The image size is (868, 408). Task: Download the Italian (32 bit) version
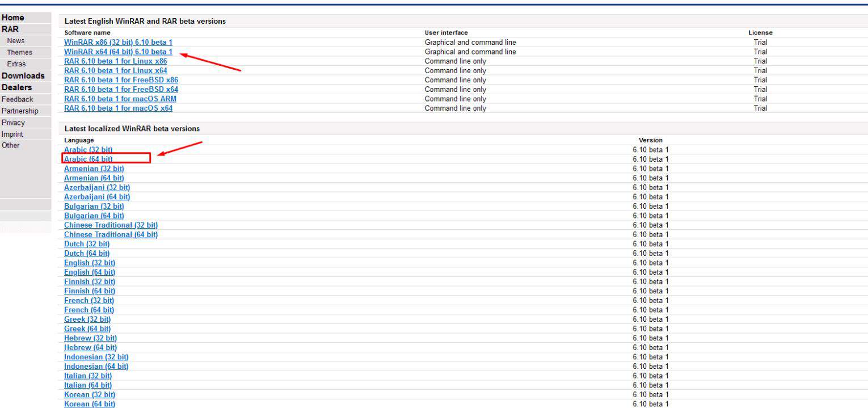point(88,376)
